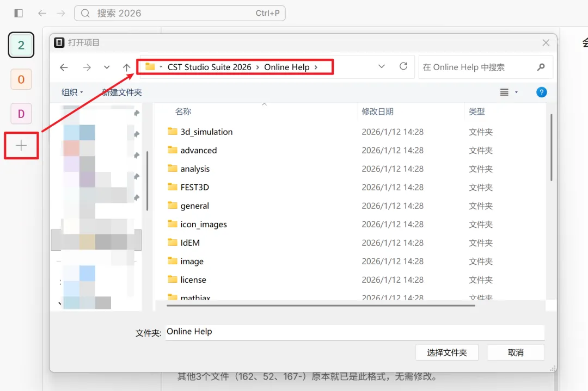Click the vertical scrollbar of file list

(x=551, y=147)
